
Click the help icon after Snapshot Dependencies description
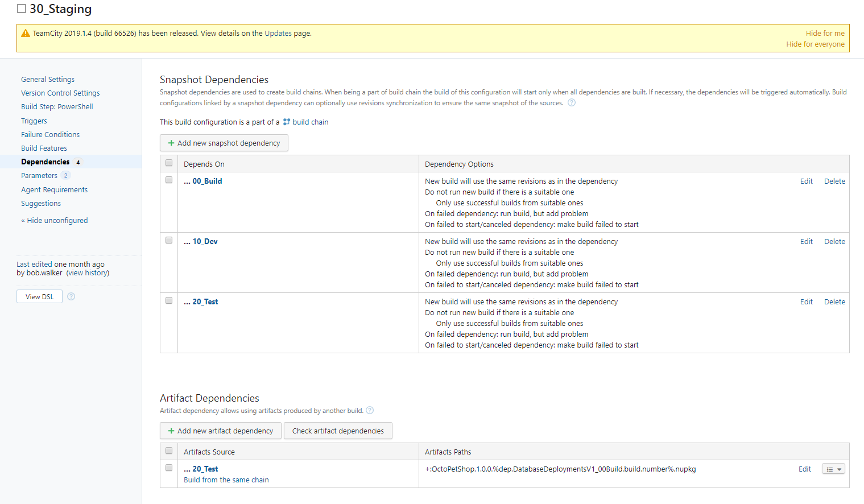(x=572, y=103)
